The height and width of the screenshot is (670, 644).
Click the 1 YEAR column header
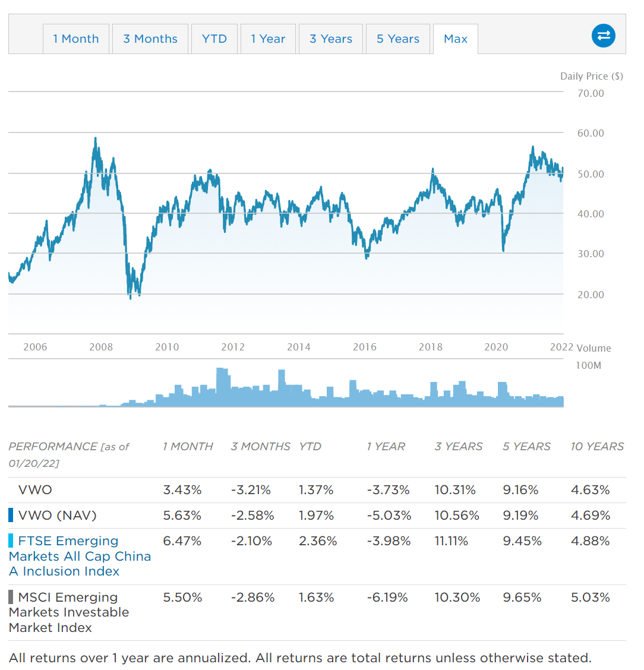click(x=386, y=446)
